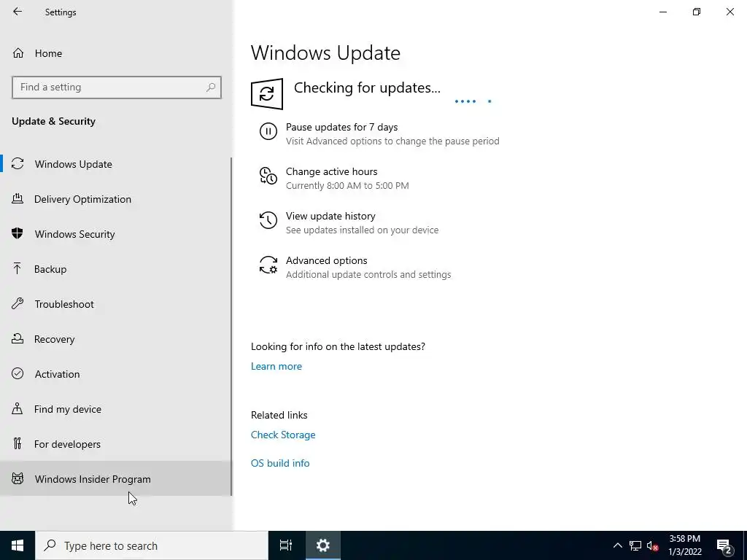Click the Settings gear on the taskbar
This screenshot has height=560, width=747.
323,545
